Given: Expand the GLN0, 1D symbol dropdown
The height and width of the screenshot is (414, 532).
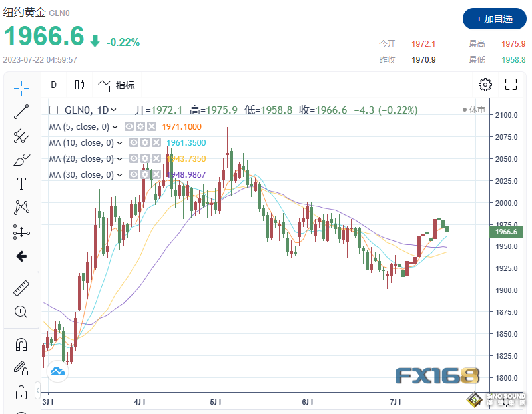Looking at the screenshot, I should coord(113,110).
